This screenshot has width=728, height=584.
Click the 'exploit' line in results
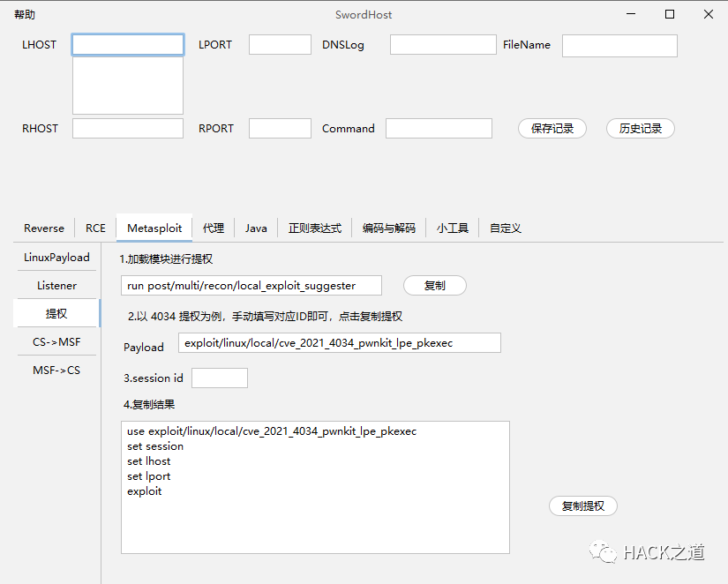pyautogui.click(x=145, y=491)
